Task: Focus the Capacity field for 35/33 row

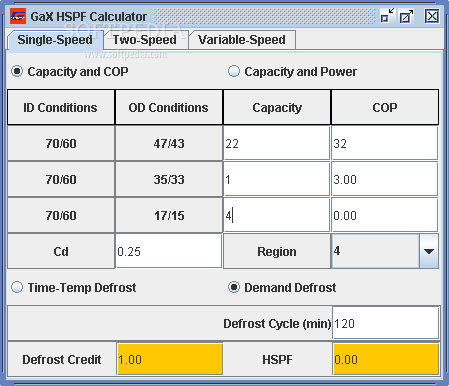Action: (277, 179)
